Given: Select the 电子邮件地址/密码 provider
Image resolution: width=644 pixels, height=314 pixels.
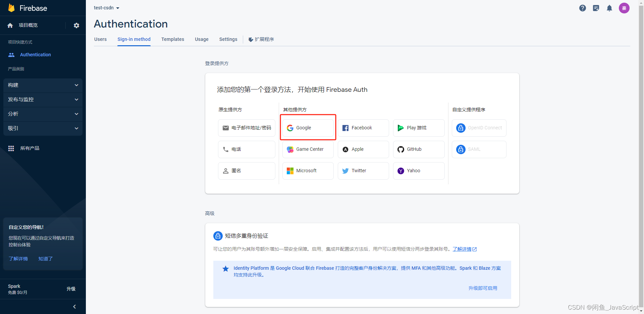Looking at the screenshot, I should click(x=247, y=128).
